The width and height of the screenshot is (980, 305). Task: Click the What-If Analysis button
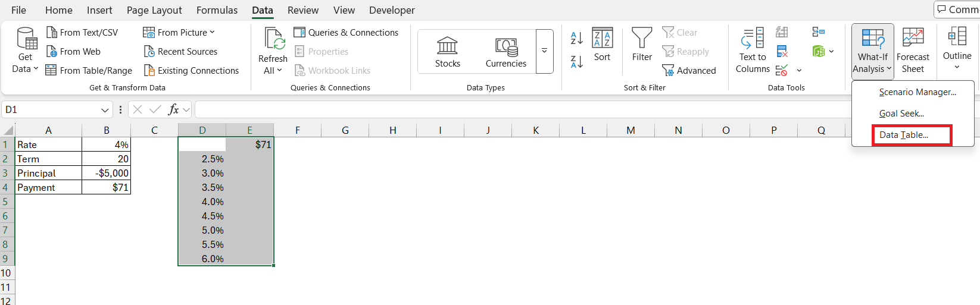click(x=872, y=51)
